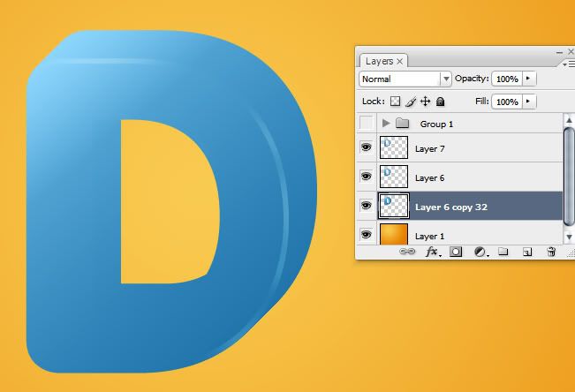
Task: Lock all with padlock icon
Action: coord(441,102)
